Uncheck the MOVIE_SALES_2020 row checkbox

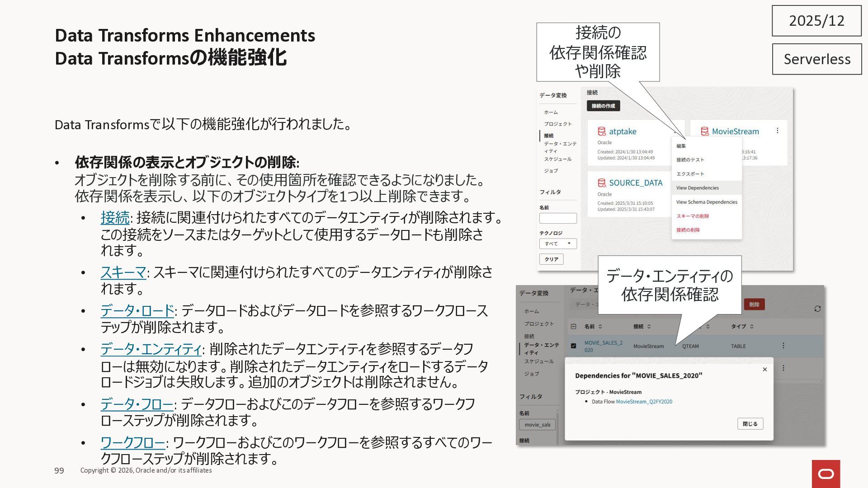coord(573,346)
